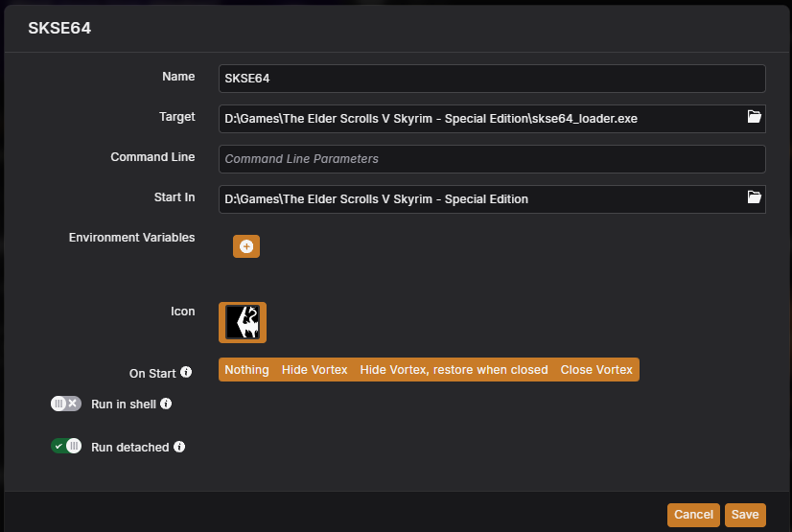Select Hide Vortex option
This screenshot has height=532, width=792.
pyautogui.click(x=314, y=369)
